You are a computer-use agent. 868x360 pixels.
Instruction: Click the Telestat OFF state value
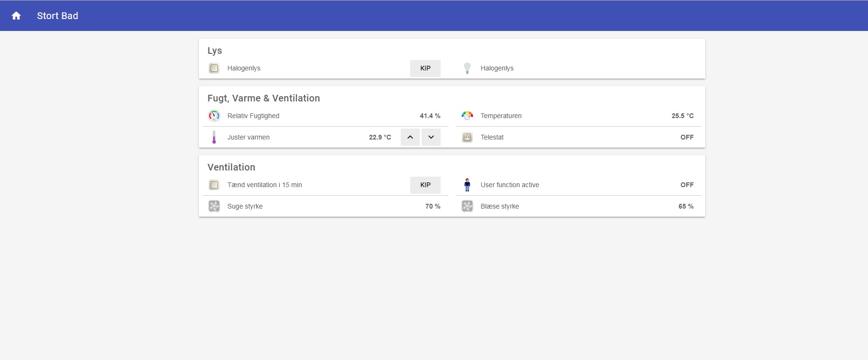[687, 137]
